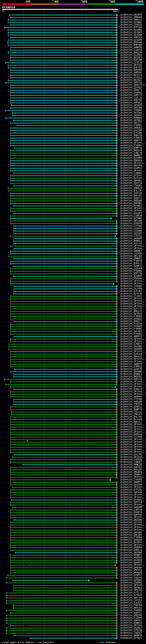
Task: Click UniRef100_O22518 label
Action: 131,55
